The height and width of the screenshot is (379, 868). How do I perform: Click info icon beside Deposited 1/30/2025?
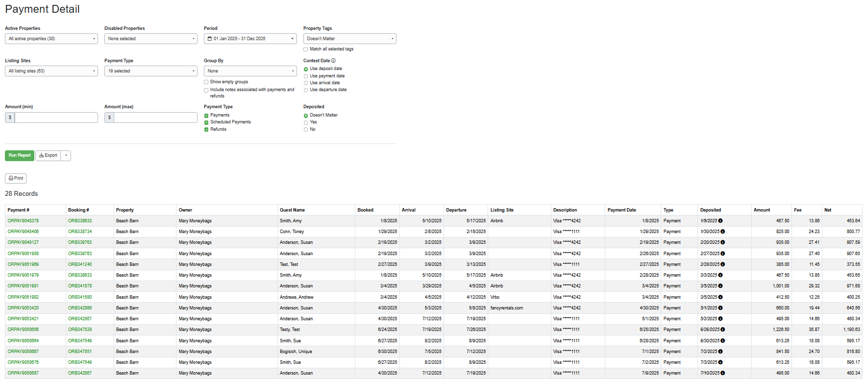pyautogui.click(x=723, y=232)
